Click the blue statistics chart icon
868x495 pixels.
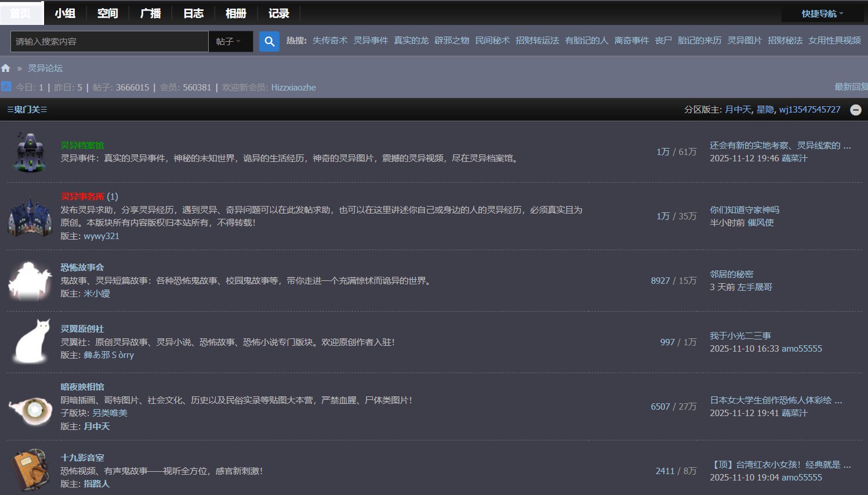[6, 86]
